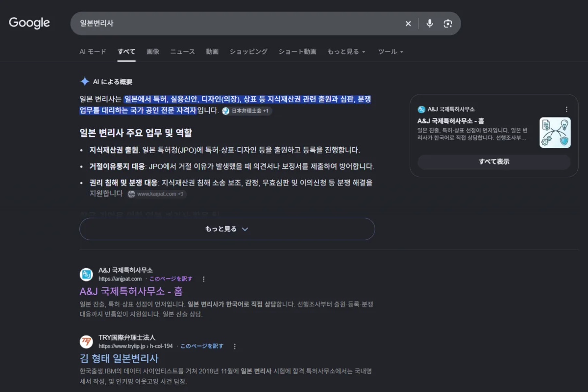Translate tryiip.jp result with このページを訳す
Viewport: 588px width, 392px height.
click(202, 346)
